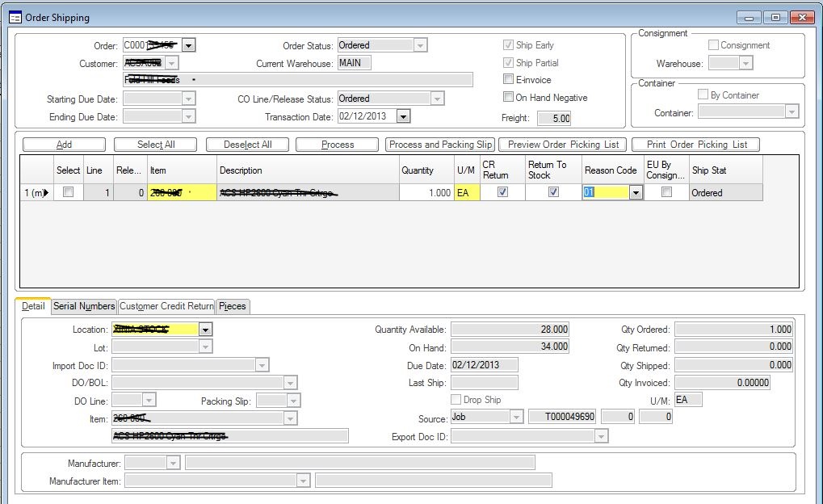Image resolution: width=823 pixels, height=504 pixels.
Task: Switch to the Serial Numbers tab
Action: click(x=84, y=306)
